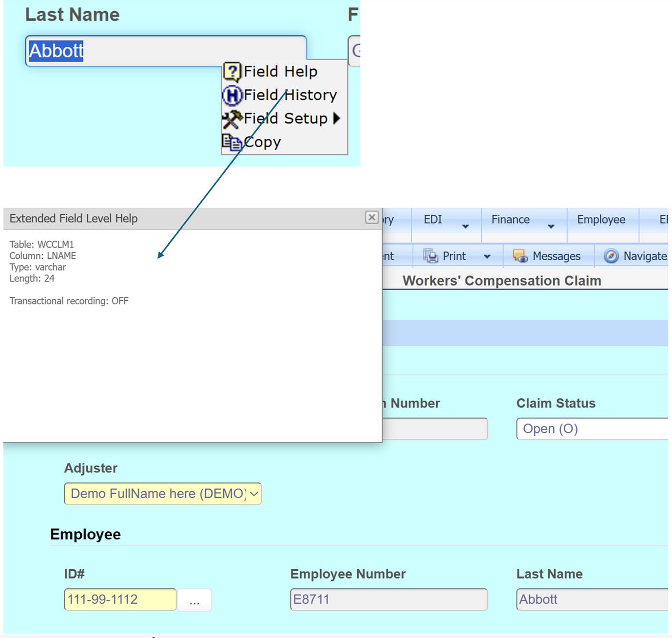Click the highlighted Last Name field containing Abbott

(x=166, y=51)
